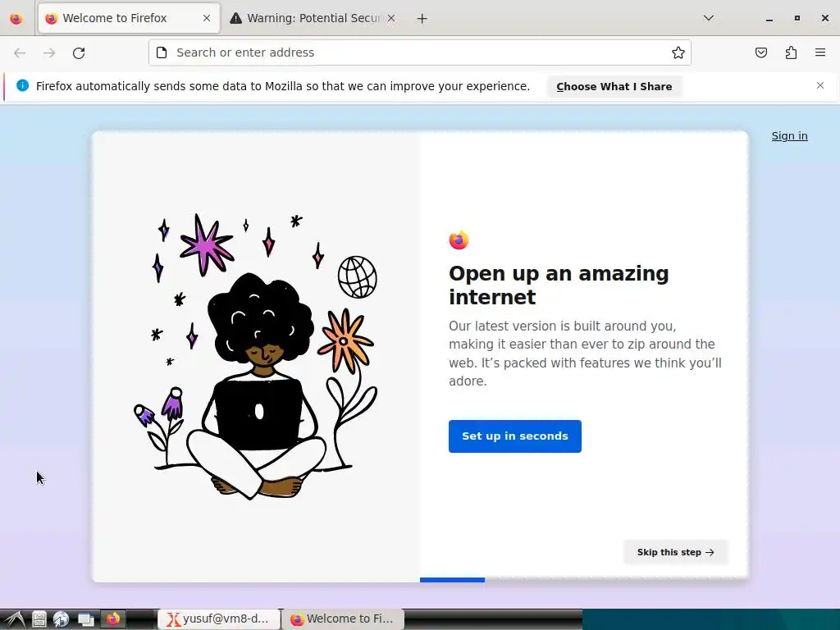Close the Warning: Potential Security tab

[x=391, y=18]
